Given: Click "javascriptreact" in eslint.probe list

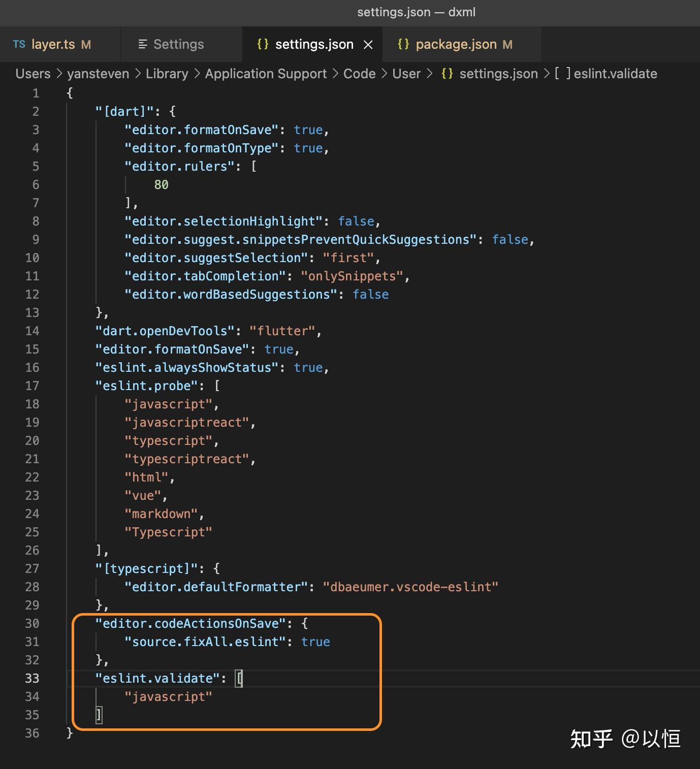Looking at the screenshot, I should click(187, 422).
